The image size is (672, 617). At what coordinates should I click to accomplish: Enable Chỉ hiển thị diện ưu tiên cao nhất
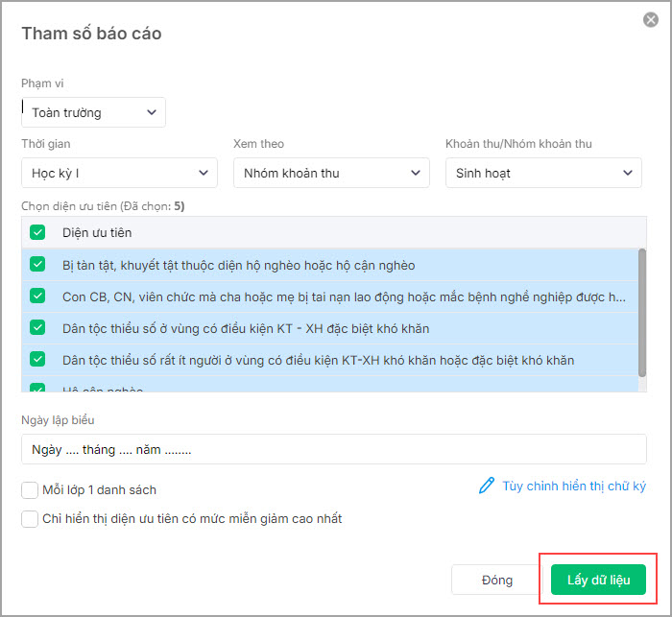30,519
